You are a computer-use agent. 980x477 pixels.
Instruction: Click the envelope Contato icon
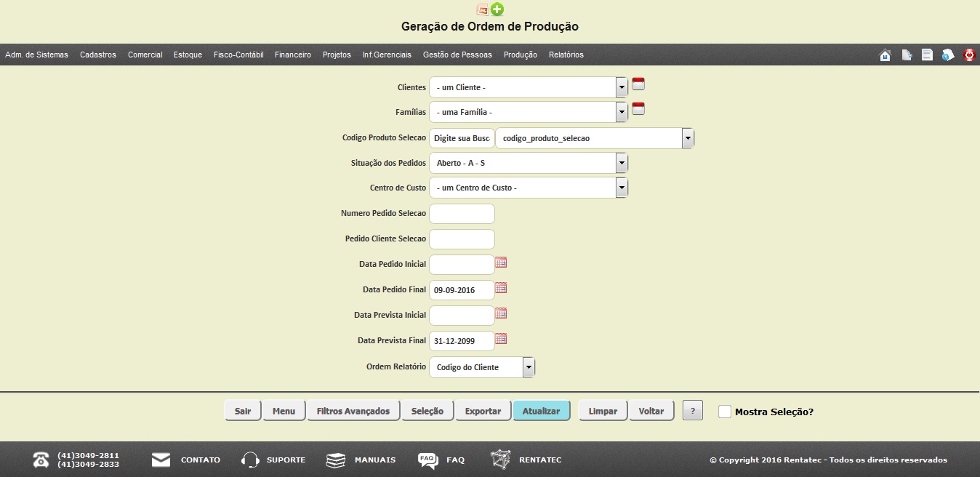[161, 460]
